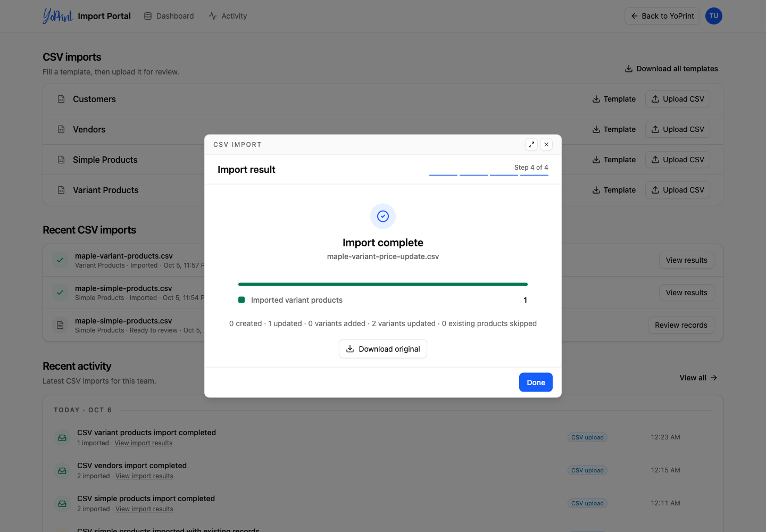Open the Dashboard page

[x=169, y=16]
